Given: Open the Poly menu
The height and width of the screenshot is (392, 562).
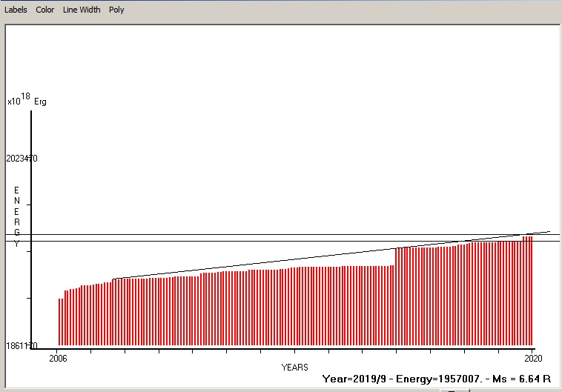Looking at the screenshot, I should [x=116, y=10].
